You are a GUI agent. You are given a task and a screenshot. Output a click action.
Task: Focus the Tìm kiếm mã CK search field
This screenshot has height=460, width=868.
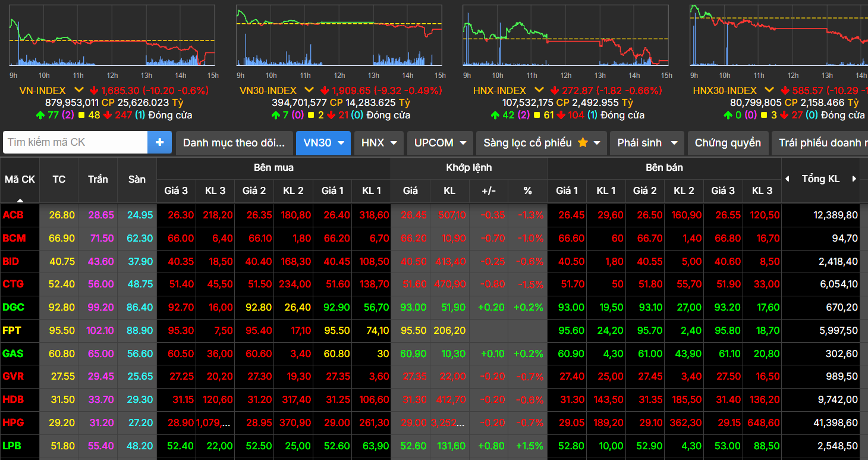pyautogui.click(x=75, y=143)
